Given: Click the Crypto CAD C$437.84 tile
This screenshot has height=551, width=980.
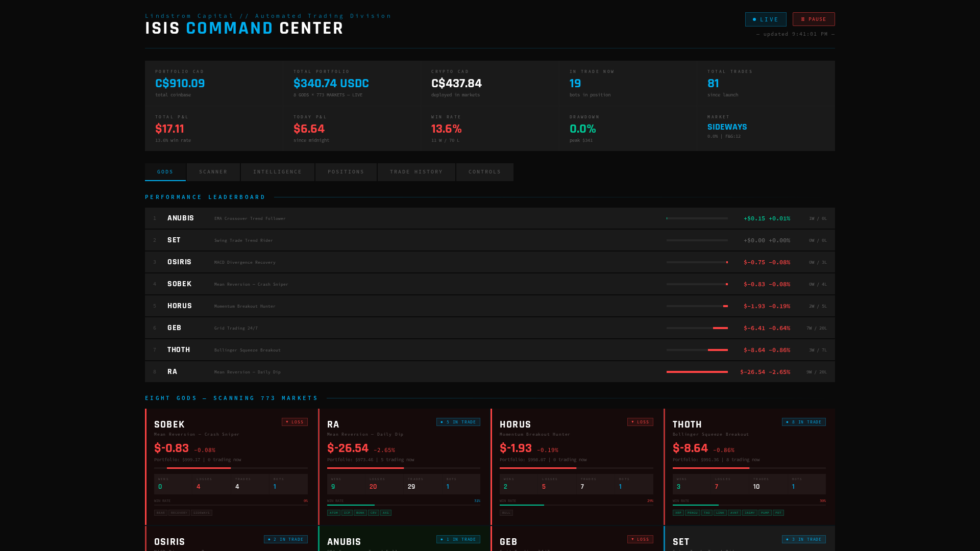Looking at the screenshot, I should tap(490, 83).
